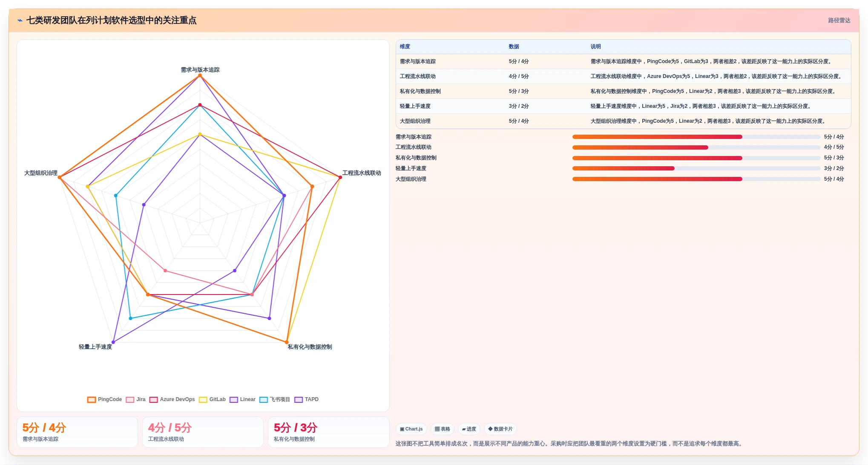Click the 私有化与数据控制 progress bar
The height and width of the screenshot is (465, 868).
(x=696, y=158)
